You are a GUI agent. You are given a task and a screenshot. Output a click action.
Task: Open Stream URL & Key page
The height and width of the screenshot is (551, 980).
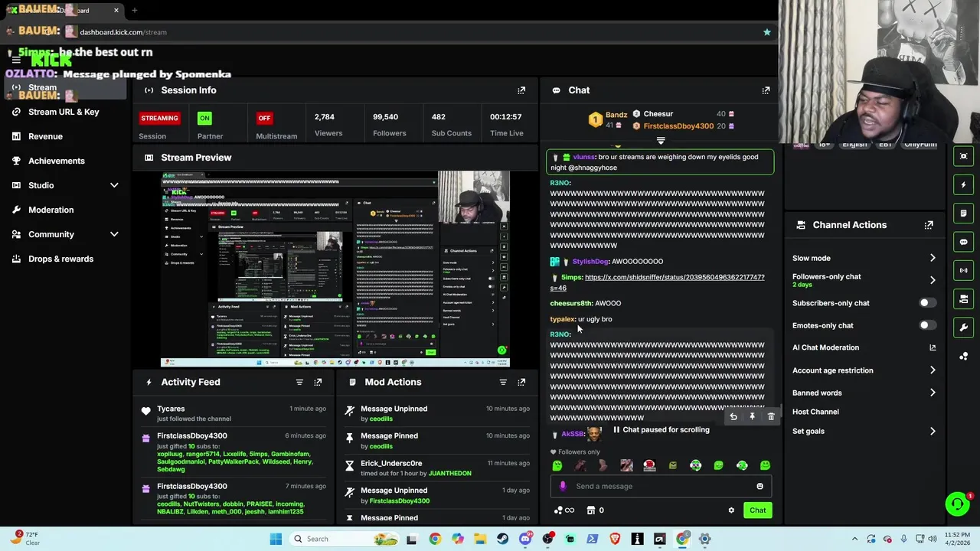pos(64,112)
